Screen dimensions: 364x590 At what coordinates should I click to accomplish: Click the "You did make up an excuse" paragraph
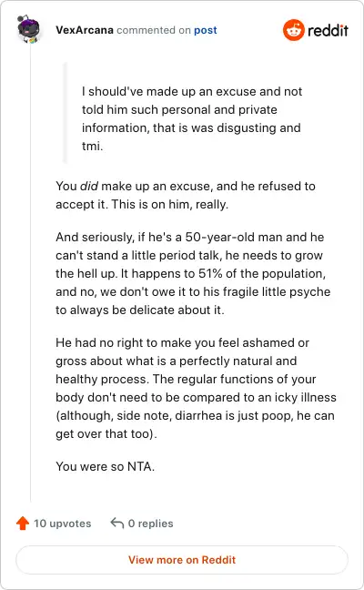[186, 195]
